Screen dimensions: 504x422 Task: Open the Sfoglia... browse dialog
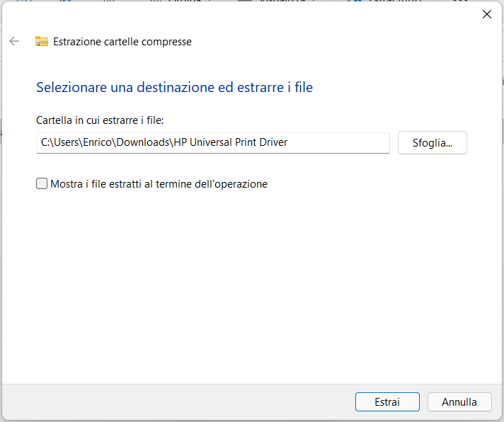coord(433,143)
